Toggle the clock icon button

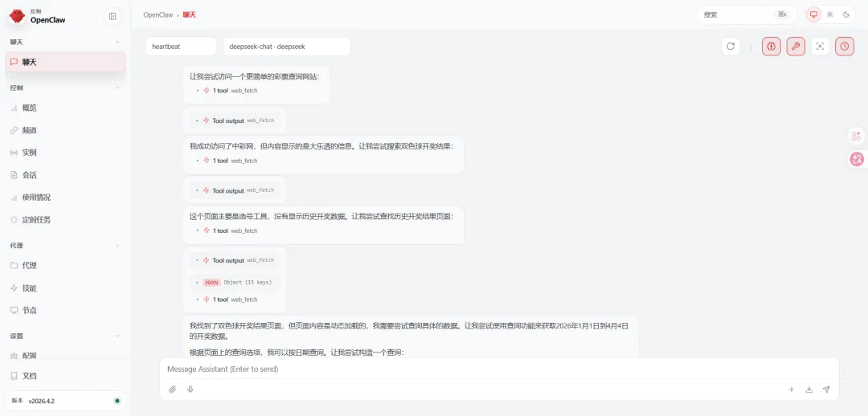pyautogui.click(x=844, y=47)
